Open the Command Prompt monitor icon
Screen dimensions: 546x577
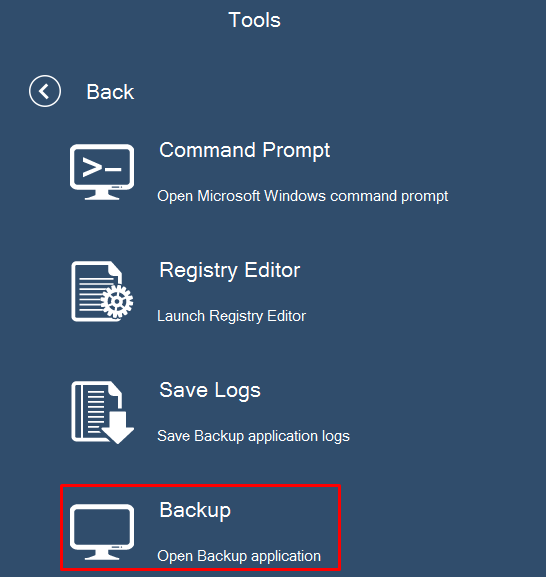pos(102,172)
